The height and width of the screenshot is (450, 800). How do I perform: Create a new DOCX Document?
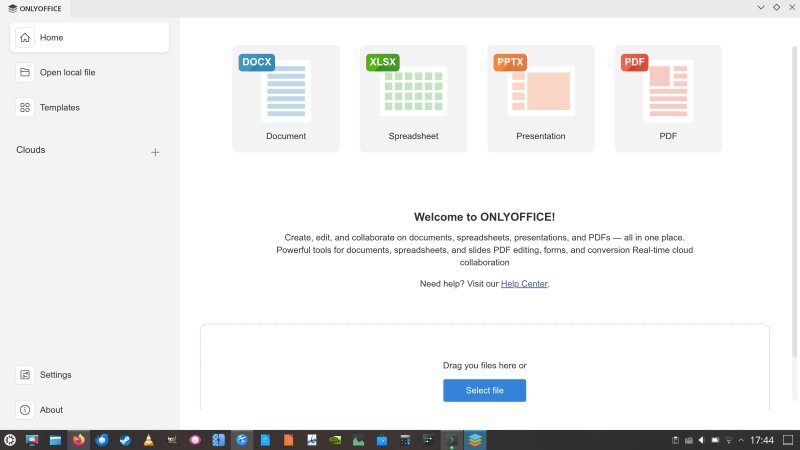click(286, 98)
